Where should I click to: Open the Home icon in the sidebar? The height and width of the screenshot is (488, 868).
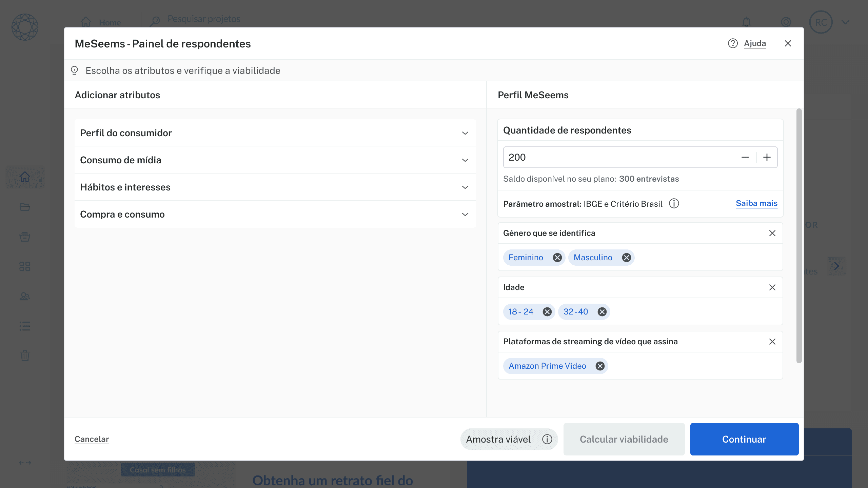click(25, 177)
